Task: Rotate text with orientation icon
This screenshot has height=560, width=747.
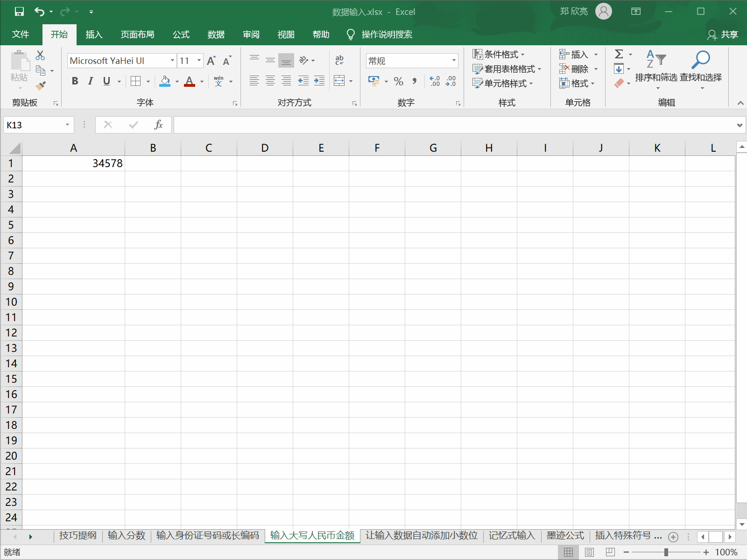Action: click(304, 60)
